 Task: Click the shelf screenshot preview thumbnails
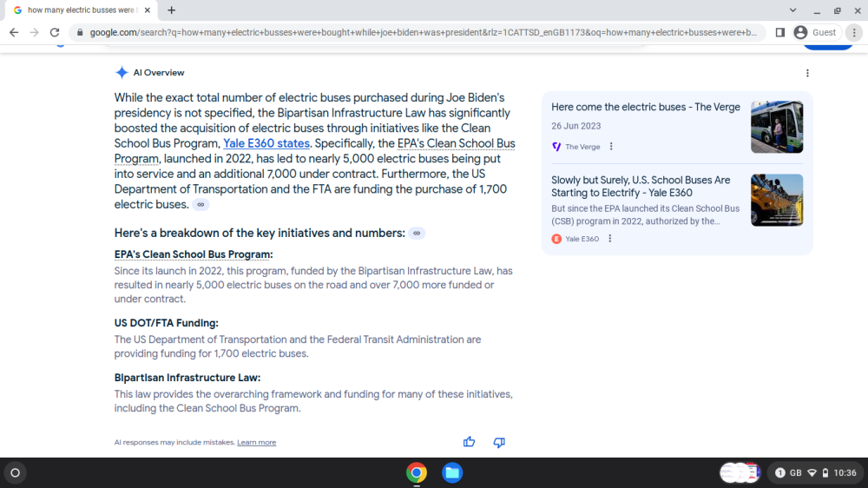tap(740, 472)
